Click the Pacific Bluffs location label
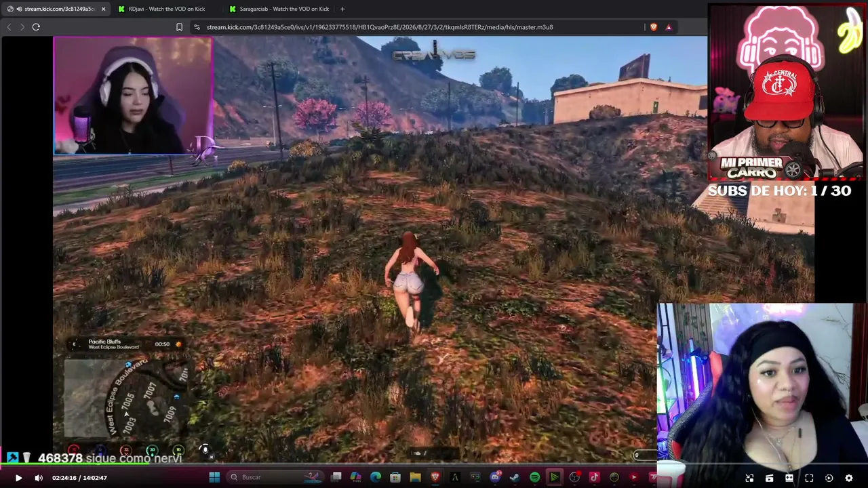The image size is (868, 488). coord(104,342)
